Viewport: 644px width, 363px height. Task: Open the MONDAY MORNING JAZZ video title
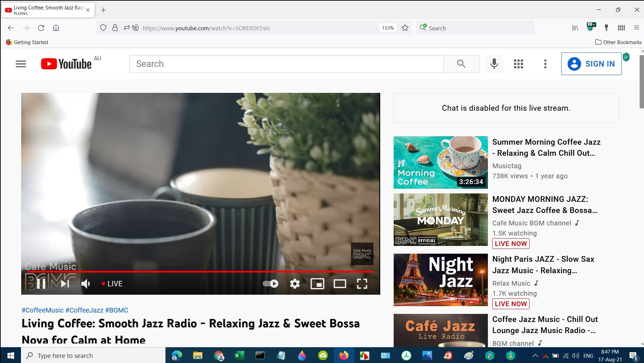(545, 205)
